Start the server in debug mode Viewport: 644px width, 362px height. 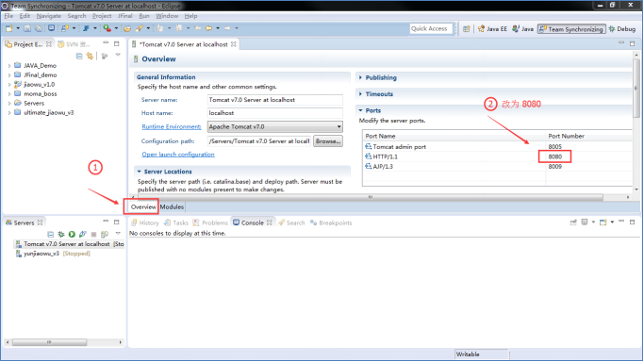point(61,234)
